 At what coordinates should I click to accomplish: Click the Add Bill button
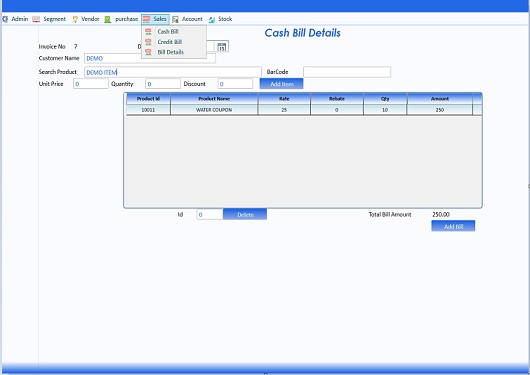tap(453, 226)
